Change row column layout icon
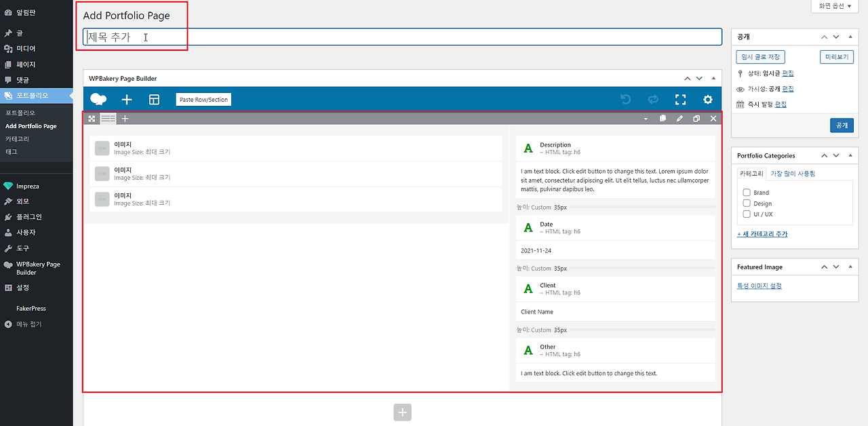The image size is (868, 426). 108,119
